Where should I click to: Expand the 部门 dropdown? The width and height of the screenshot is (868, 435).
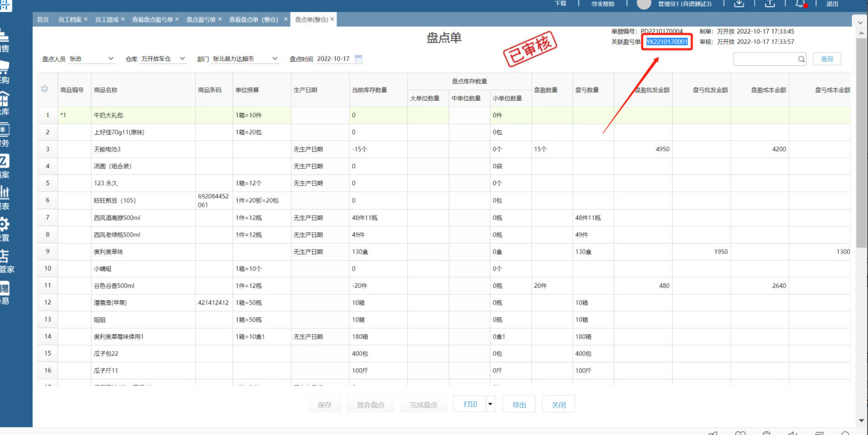275,58
